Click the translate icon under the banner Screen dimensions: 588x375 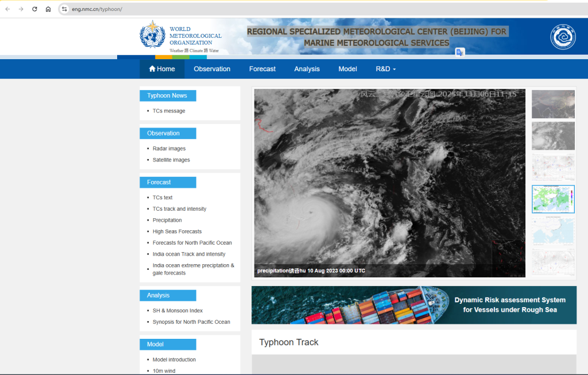click(460, 52)
